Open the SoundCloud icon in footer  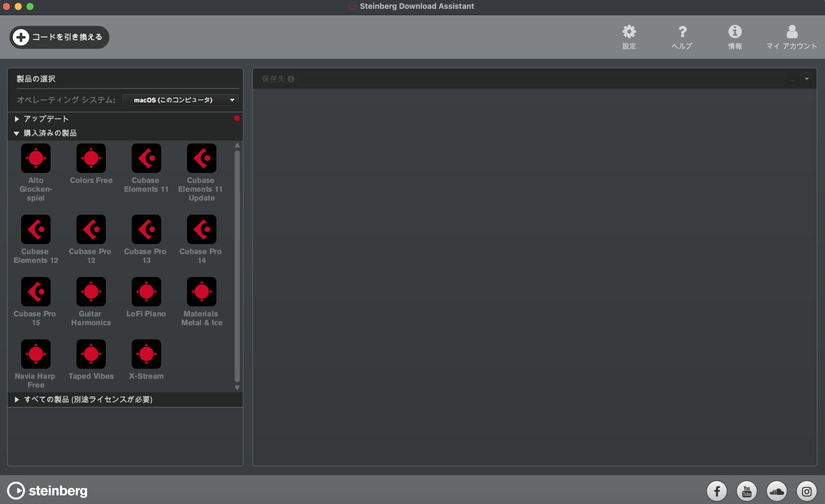pyautogui.click(x=776, y=491)
